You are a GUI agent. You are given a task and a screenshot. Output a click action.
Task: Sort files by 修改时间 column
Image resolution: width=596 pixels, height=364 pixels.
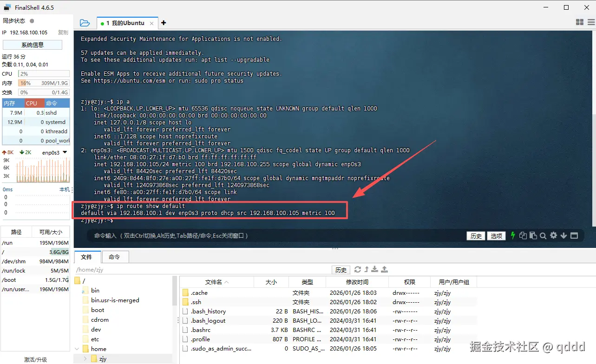click(357, 282)
